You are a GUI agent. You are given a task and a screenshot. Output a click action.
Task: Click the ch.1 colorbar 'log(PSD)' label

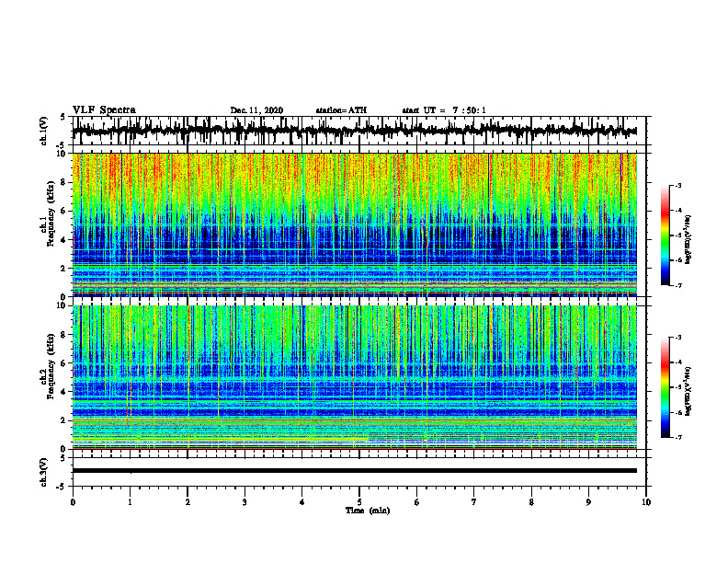[x=688, y=240]
